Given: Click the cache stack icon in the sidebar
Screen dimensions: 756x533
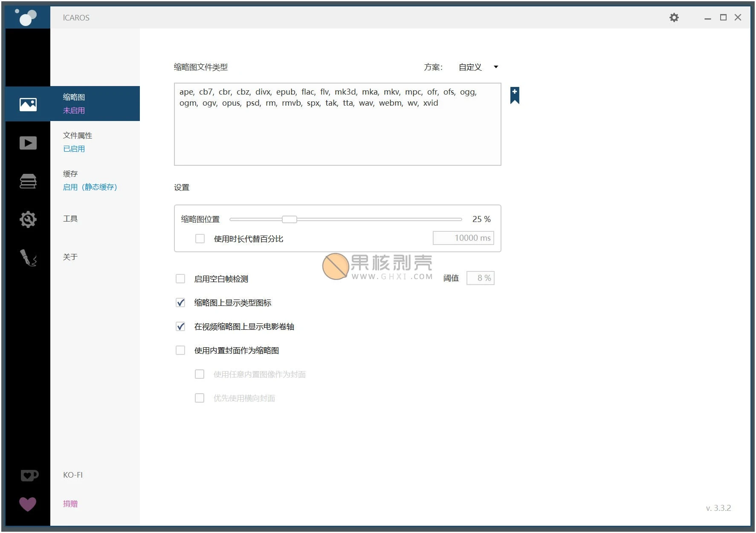Looking at the screenshot, I should tap(27, 181).
